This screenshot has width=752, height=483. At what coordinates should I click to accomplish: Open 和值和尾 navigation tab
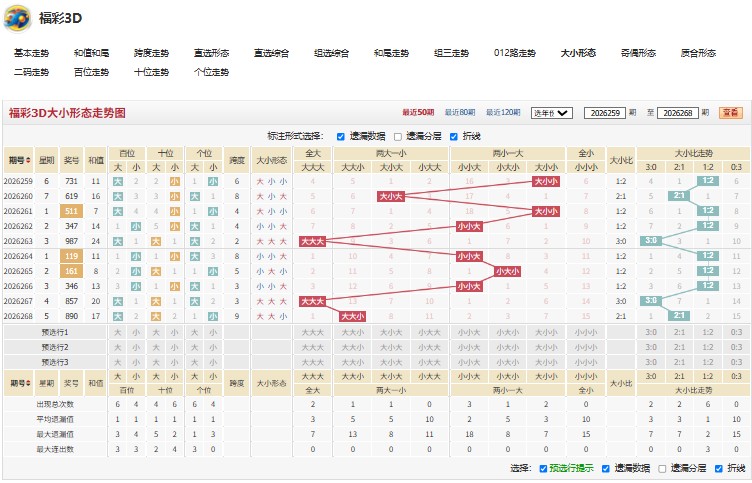[92, 53]
